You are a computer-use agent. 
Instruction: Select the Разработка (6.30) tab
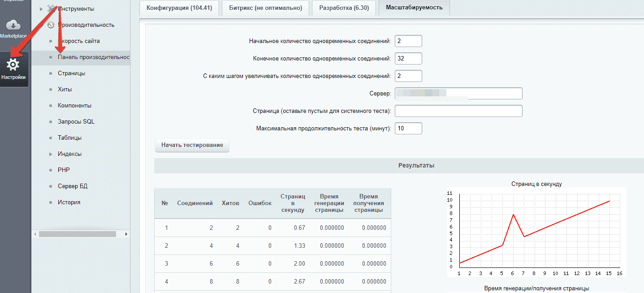coord(344,8)
